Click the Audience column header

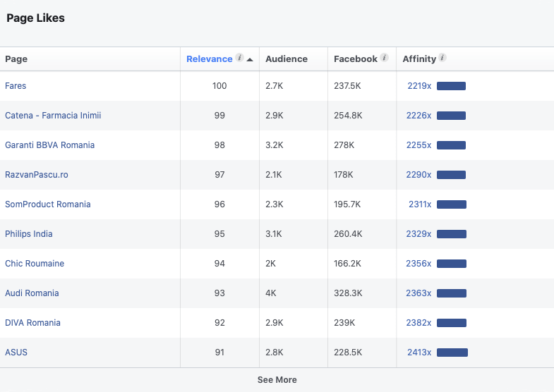286,59
